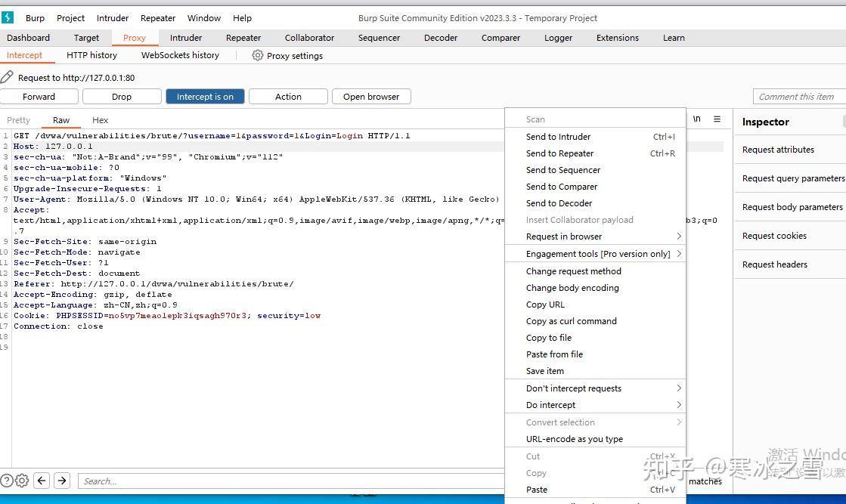Click the Open browser button
Viewport: 846px width, 504px height.
pyautogui.click(x=371, y=97)
